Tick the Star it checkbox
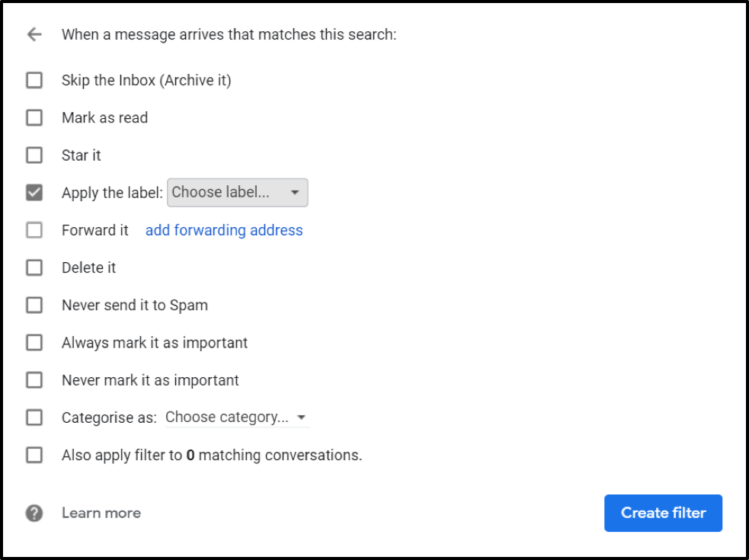The height and width of the screenshot is (560, 749). pos(34,155)
